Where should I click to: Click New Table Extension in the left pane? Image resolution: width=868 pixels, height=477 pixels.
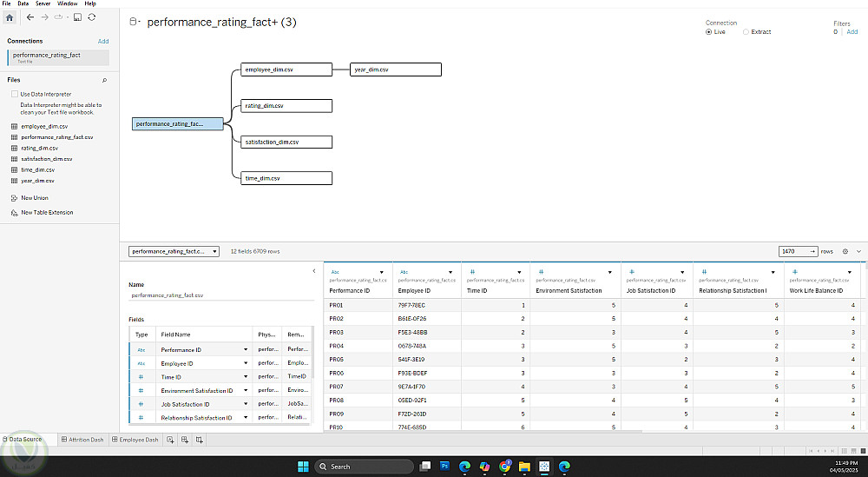[47, 213]
